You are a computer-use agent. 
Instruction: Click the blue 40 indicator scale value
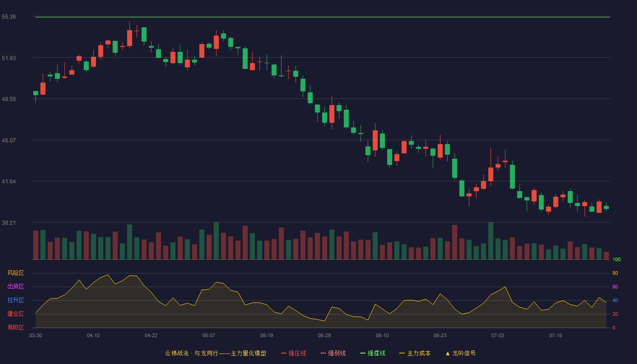coord(615,300)
